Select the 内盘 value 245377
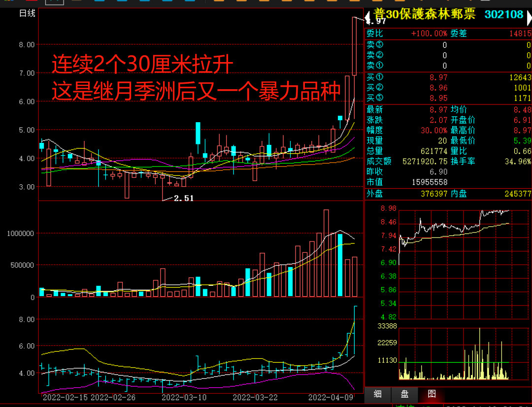The height and width of the screenshot is (407, 532). click(x=518, y=194)
